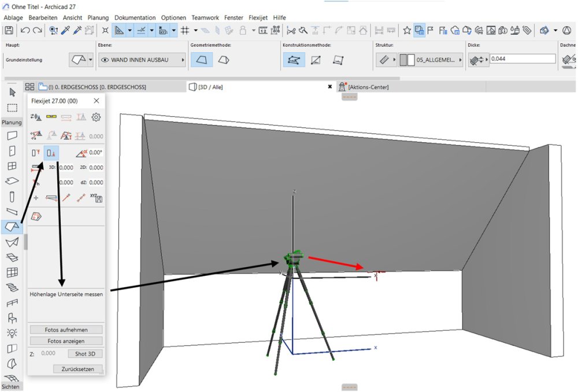Select the Marquee tool in toolbox
Image resolution: width=578 pixels, height=392 pixels.
point(12,108)
